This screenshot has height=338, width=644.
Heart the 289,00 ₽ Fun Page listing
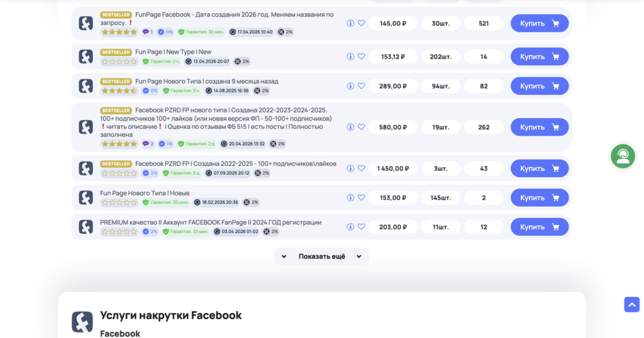click(x=362, y=86)
